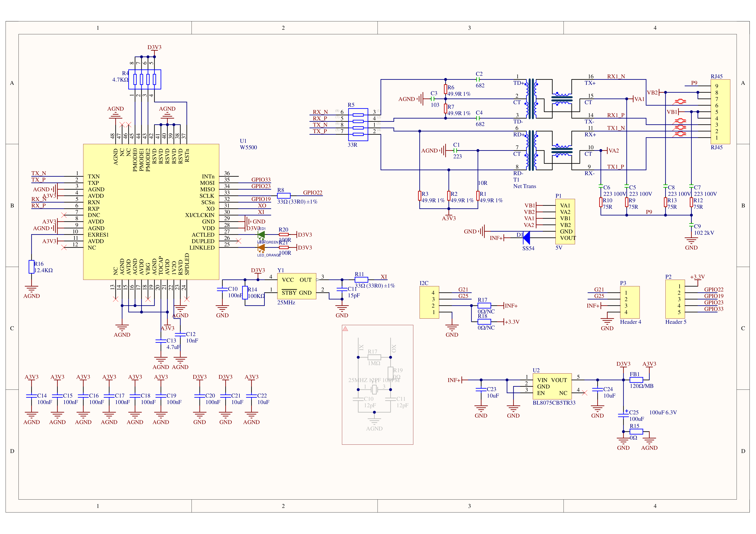
Task: Select the R4 4.7KΩ resistor array
Action: pyautogui.click(x=145, y=79)
